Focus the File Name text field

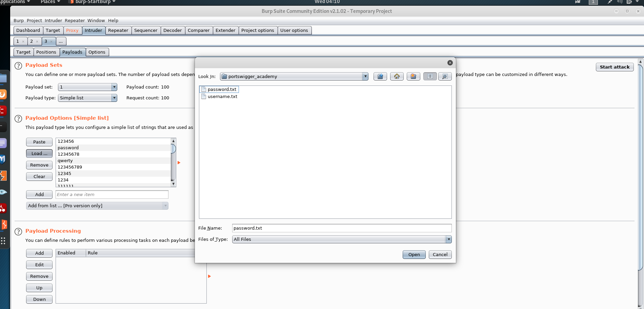[342, 228]
